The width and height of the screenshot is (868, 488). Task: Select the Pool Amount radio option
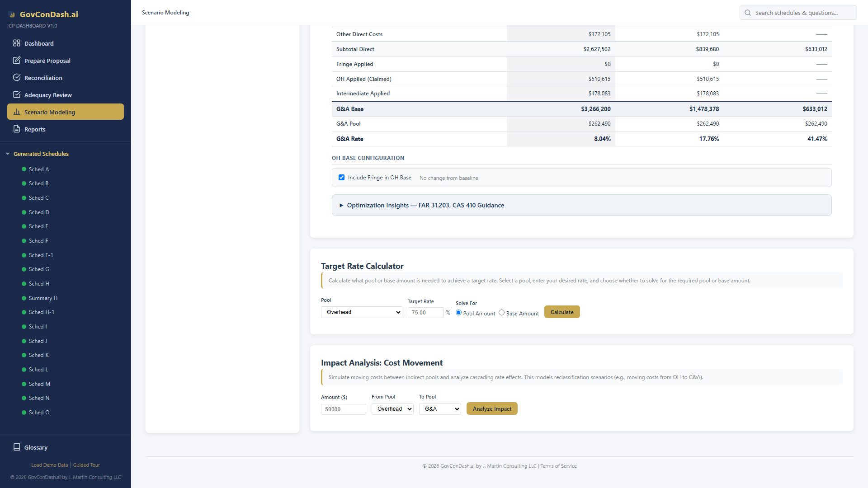458,313
